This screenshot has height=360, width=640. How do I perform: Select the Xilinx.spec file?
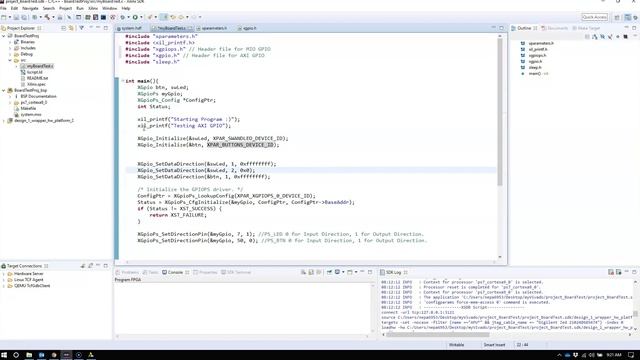coord(36,84)
